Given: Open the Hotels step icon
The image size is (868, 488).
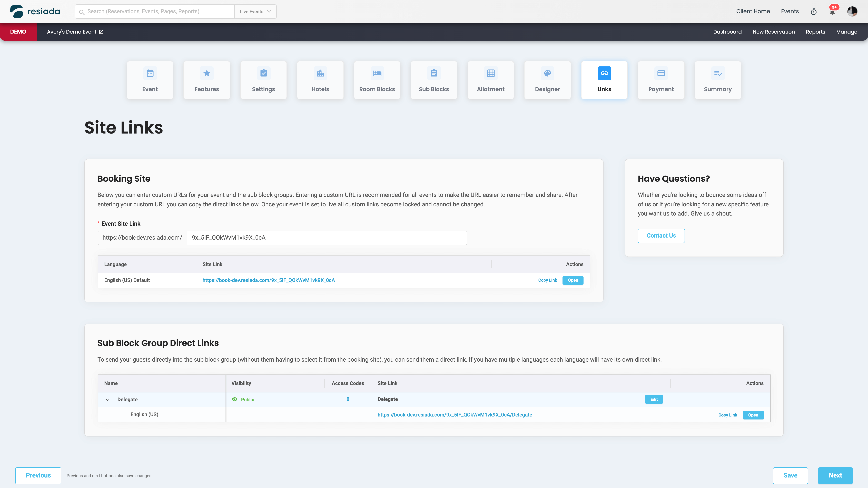Looking at the screenshot, I should (320, 73).
